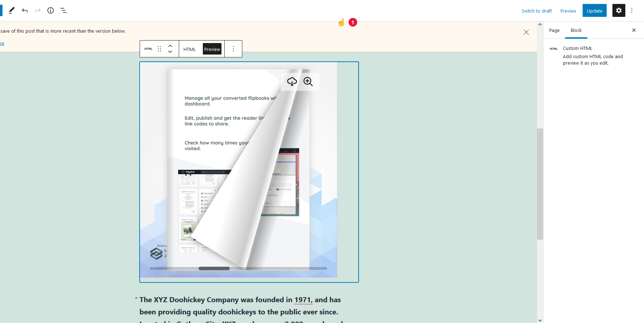Keep Preview mode active for the block
Image resolution: width=644 pixels, height=323 pixels.
212,49
